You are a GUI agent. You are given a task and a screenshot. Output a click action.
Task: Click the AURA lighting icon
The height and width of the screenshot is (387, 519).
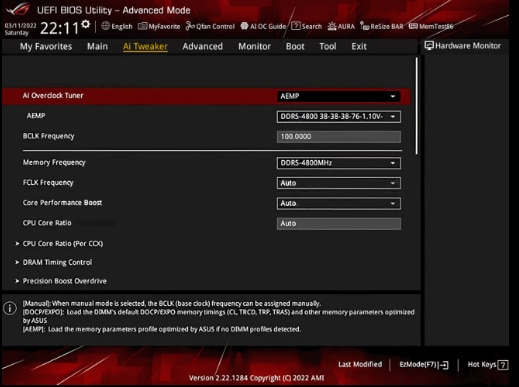tap(332, 26)
